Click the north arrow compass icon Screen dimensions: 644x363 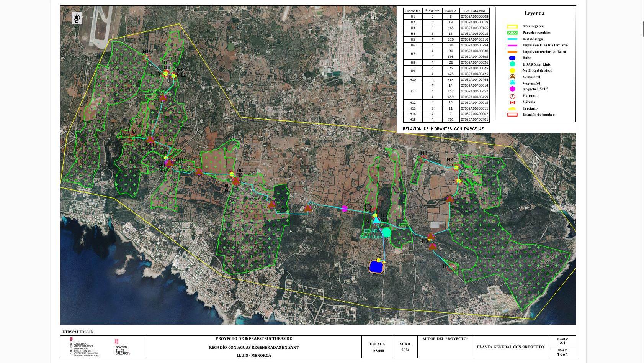[x=77, y=18]
